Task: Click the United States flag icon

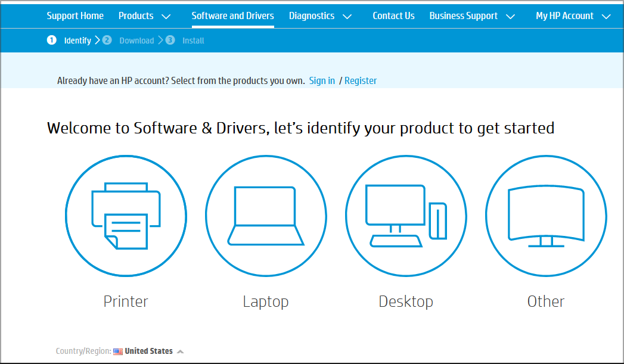Action: click(118, 351)
